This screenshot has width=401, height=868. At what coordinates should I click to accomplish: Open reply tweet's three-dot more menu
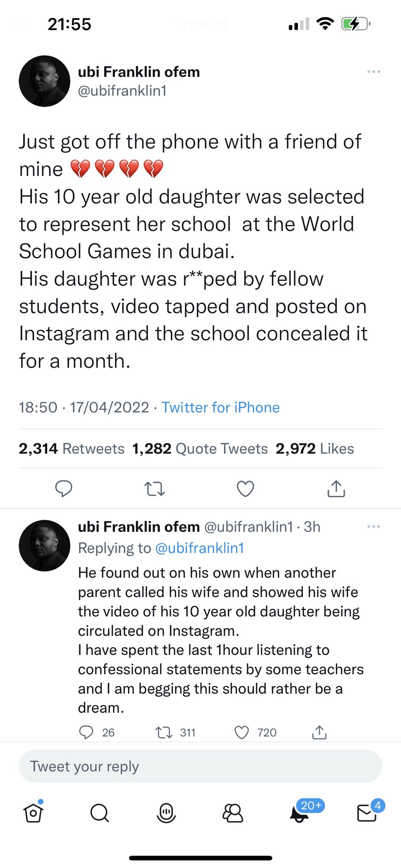[373, 526]
